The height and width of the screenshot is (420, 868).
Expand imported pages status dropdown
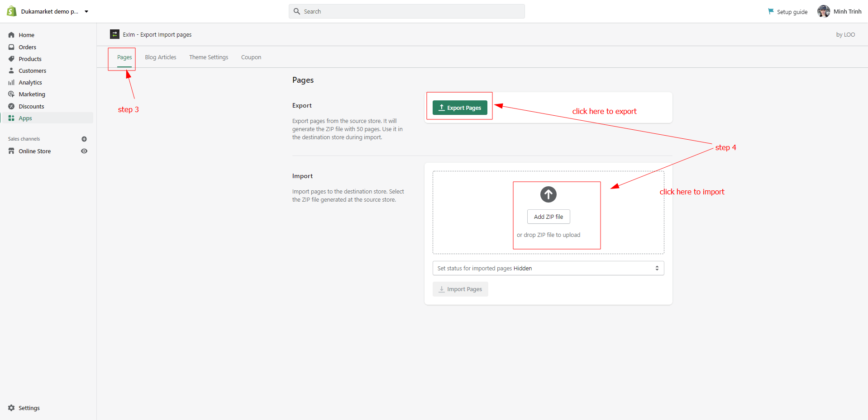[548, 268]
